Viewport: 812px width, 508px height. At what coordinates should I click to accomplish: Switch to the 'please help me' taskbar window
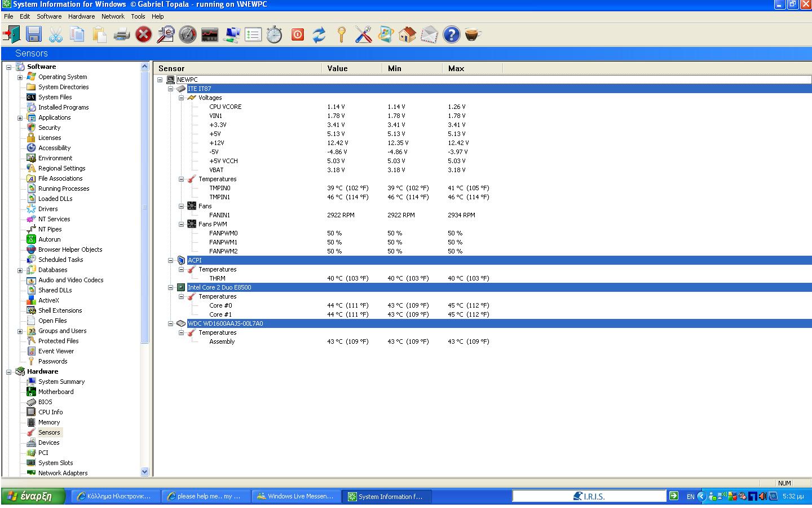[205, 496]
